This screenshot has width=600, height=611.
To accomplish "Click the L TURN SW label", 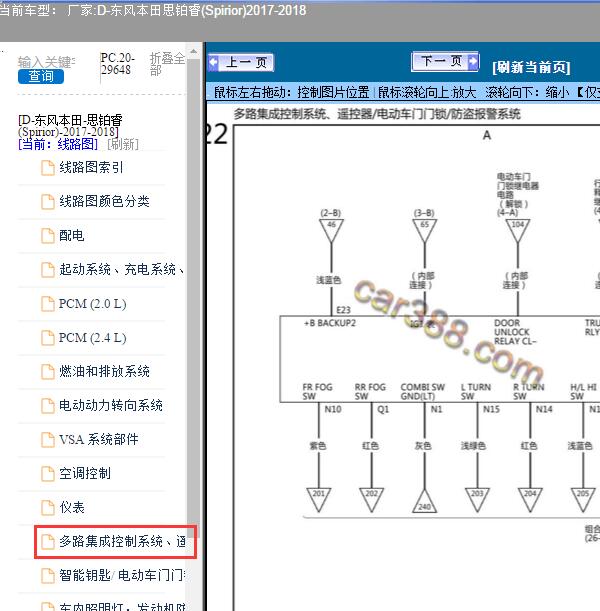I will pos(476,392).
